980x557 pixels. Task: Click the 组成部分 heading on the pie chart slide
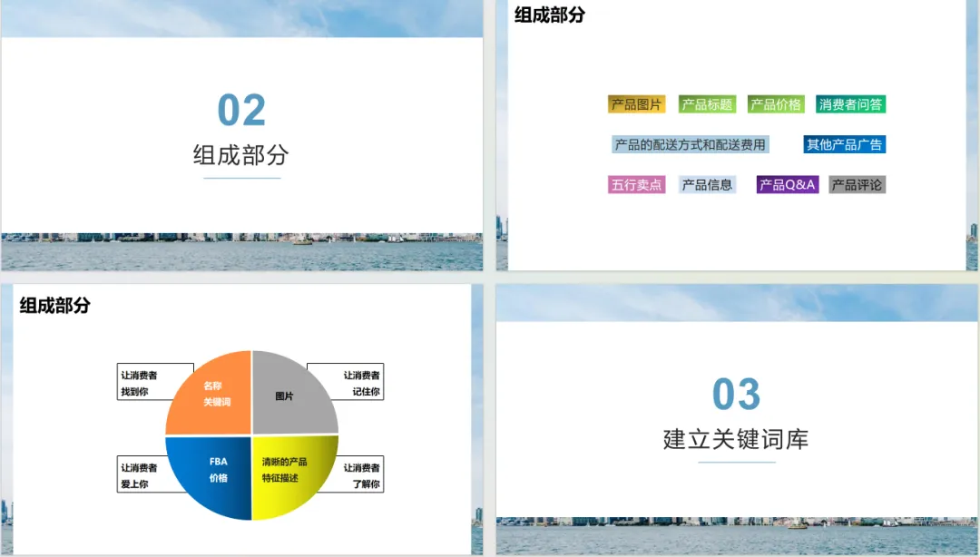point(55,305)
